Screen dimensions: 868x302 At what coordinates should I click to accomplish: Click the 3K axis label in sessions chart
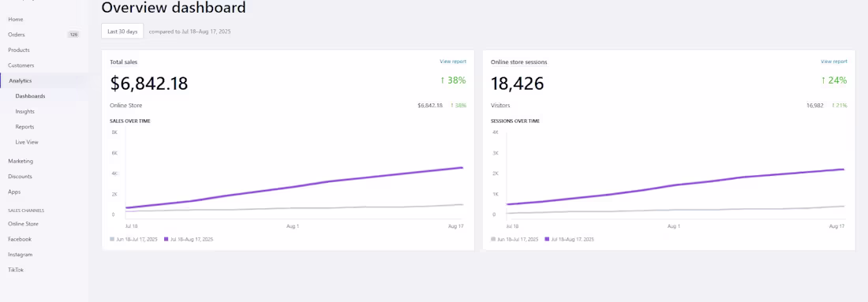(x=496, y=153)
